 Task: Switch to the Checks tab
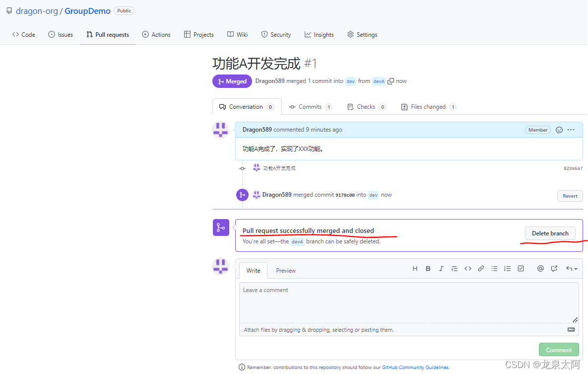click(367, 107)
